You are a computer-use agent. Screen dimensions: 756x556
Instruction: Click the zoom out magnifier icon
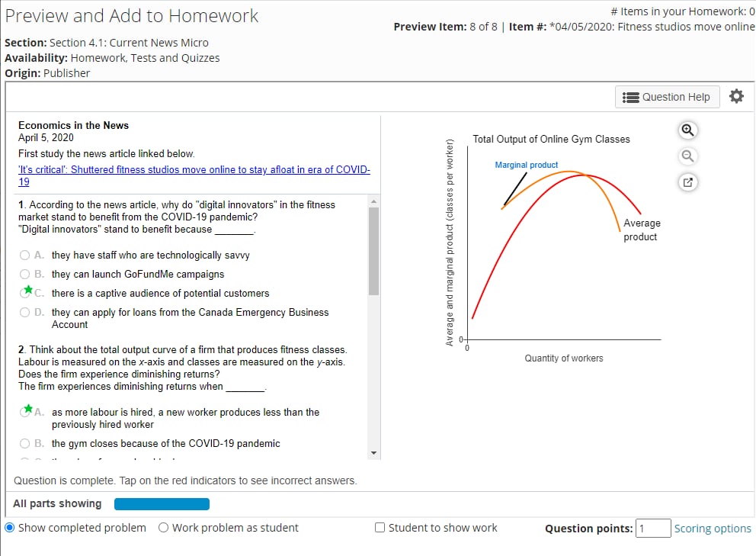[687, 156]
